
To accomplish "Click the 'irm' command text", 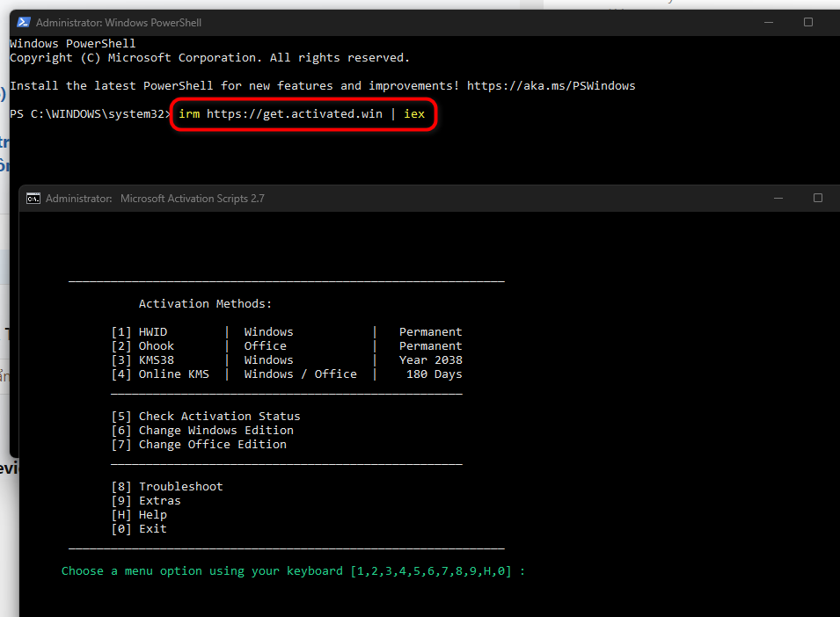I will [189, 114].
